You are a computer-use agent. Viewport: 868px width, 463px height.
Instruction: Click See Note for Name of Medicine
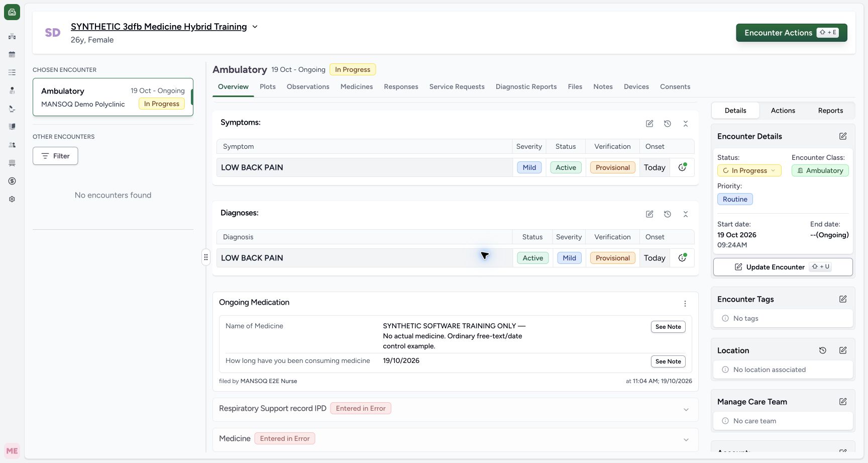[668, 327]
